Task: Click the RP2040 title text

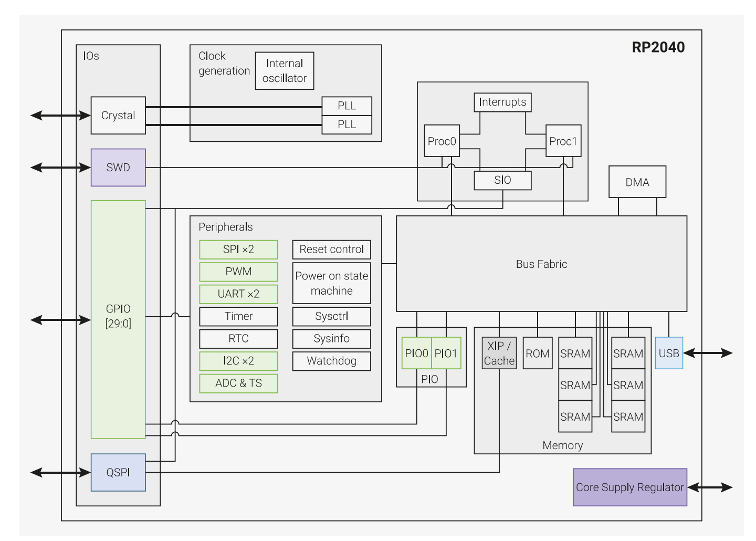Action: [658, 47]
